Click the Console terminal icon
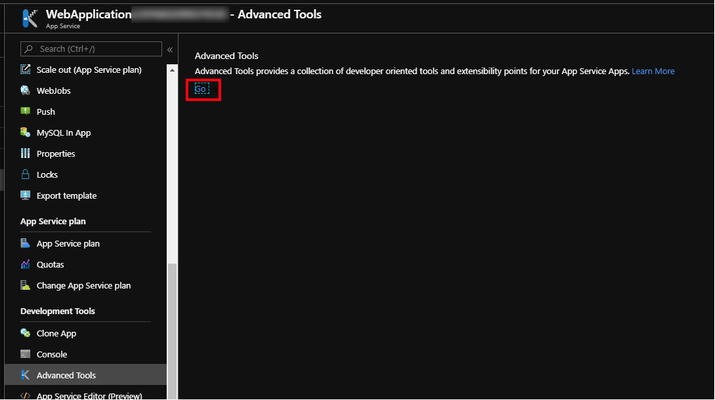 coord(25,354)
